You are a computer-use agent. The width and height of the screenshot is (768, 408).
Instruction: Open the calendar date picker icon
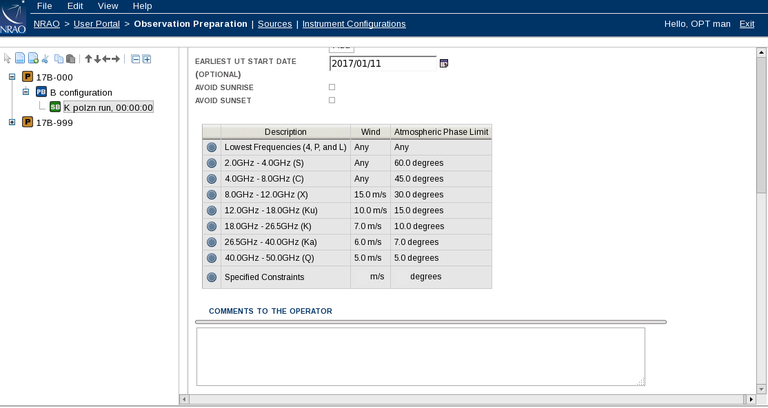[444, 63]
